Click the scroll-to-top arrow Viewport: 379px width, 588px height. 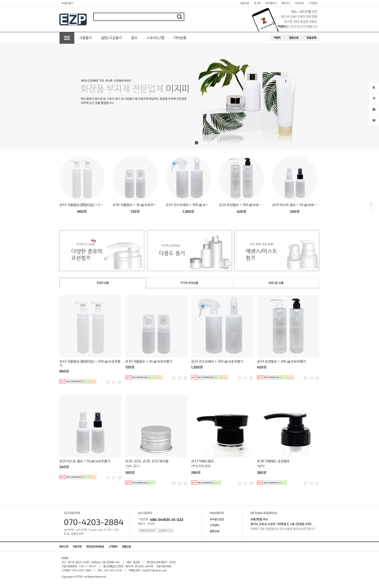(x=371, y=206)
